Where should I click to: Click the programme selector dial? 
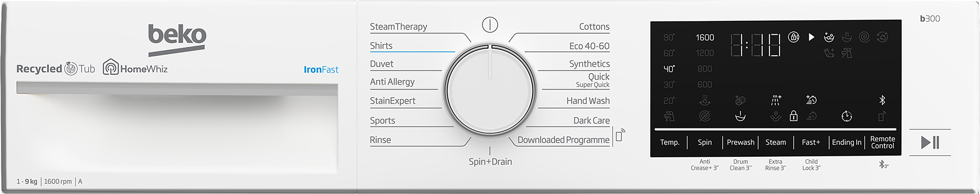click(490, 90)
